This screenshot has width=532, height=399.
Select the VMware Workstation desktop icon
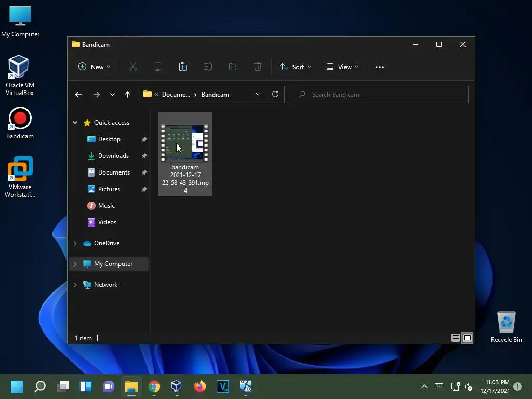[20, 177]
